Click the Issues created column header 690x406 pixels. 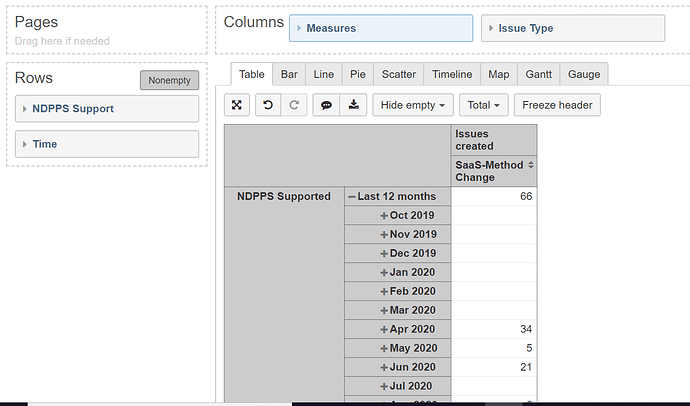click(x=494, y=140)
